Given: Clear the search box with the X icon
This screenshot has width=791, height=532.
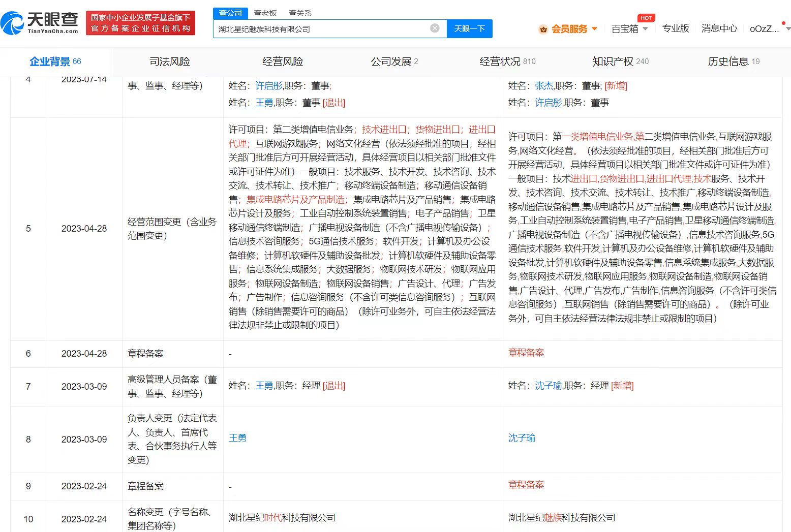Looking at the screenshot, I should 435,28.
